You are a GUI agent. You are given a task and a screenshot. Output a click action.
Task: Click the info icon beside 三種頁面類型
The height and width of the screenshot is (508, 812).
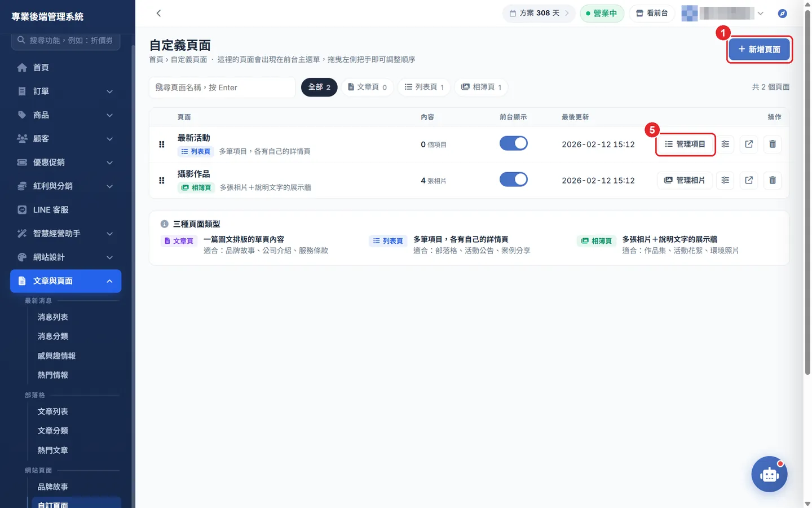point(165,224)
